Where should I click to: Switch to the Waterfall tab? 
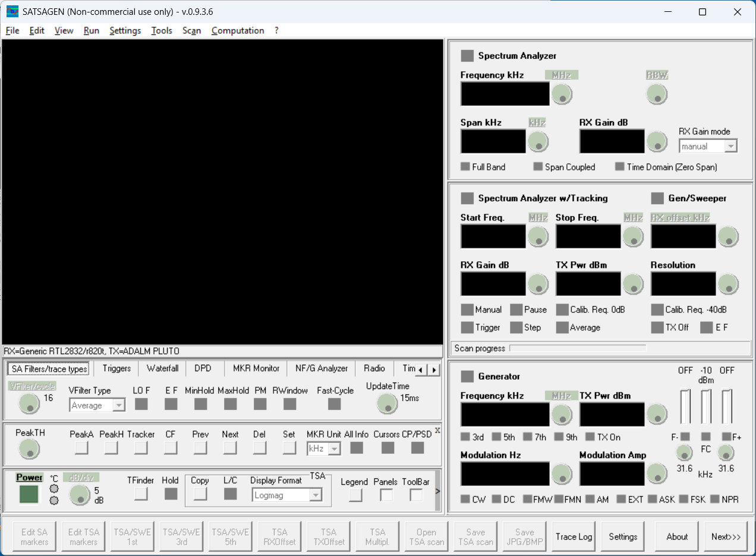[163, 368]
